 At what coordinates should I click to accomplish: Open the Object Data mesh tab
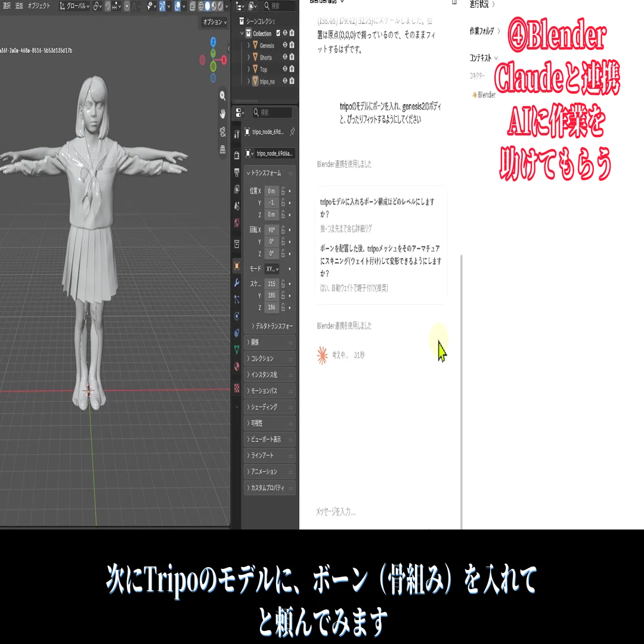click(x=237, y=349)
